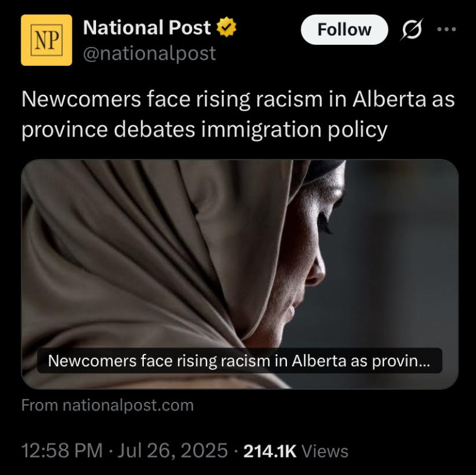Screen dimensions: 476x475
Task: Click the 'Views' label beside the count
Action: pyautogui.click(x=324, y=451)
